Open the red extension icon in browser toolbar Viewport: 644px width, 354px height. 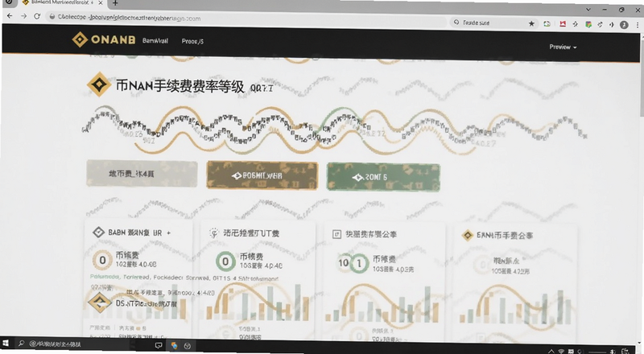pos(563,24)
